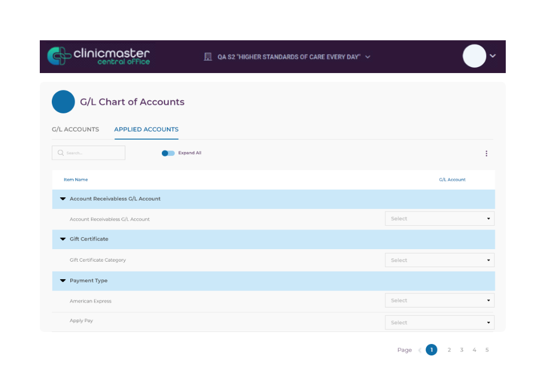Go to page 4 of the accounts list
This screenshot has height=392, width=545.
click(x=474, y=349)
